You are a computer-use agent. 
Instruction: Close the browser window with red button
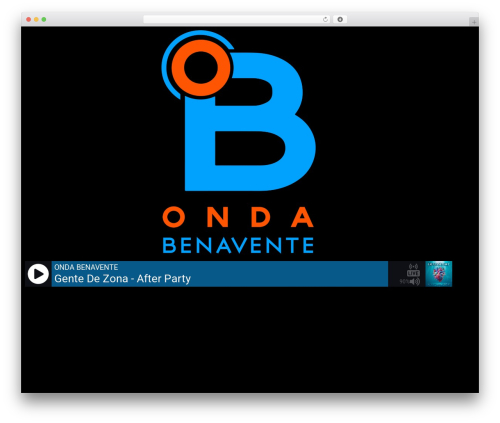point(29,19)
